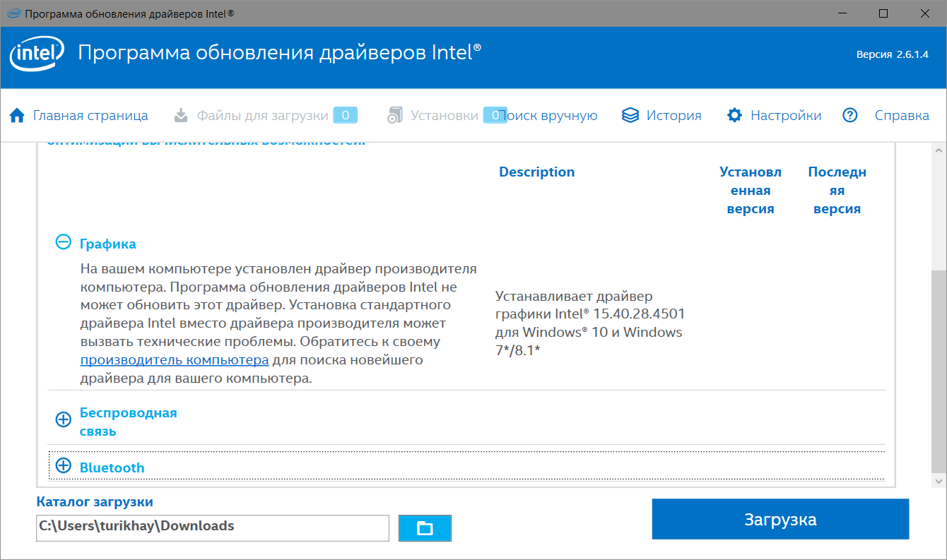Click the История stack icon
This screenshot has height=560, width=947.
[x=630, y=115]
